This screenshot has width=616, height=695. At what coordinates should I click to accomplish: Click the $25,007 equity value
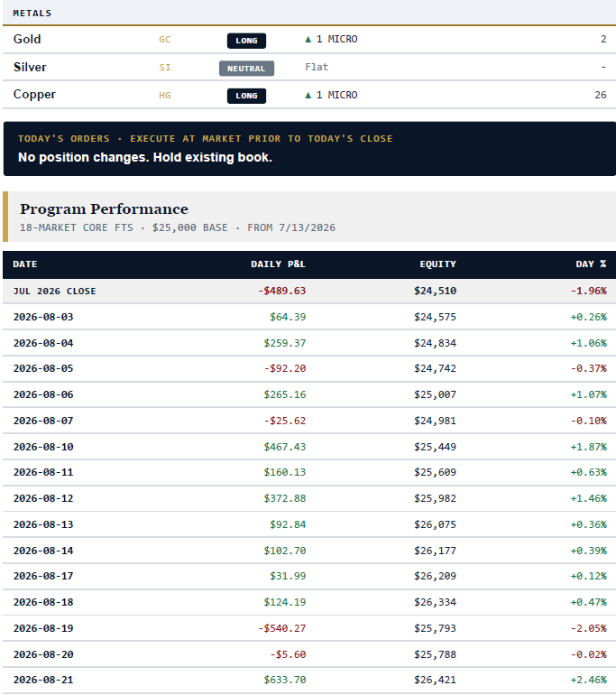(436, 394)
